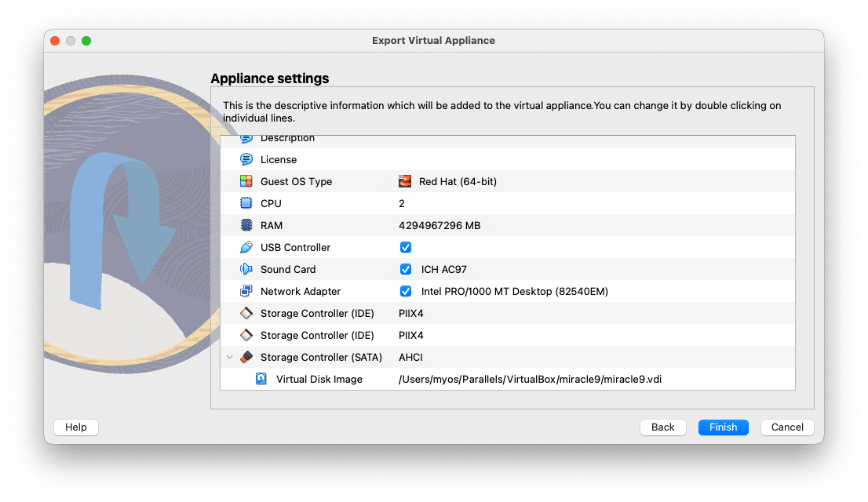Click the Description speech-bubble icon
868x502 pixels.
click(246, 137)
